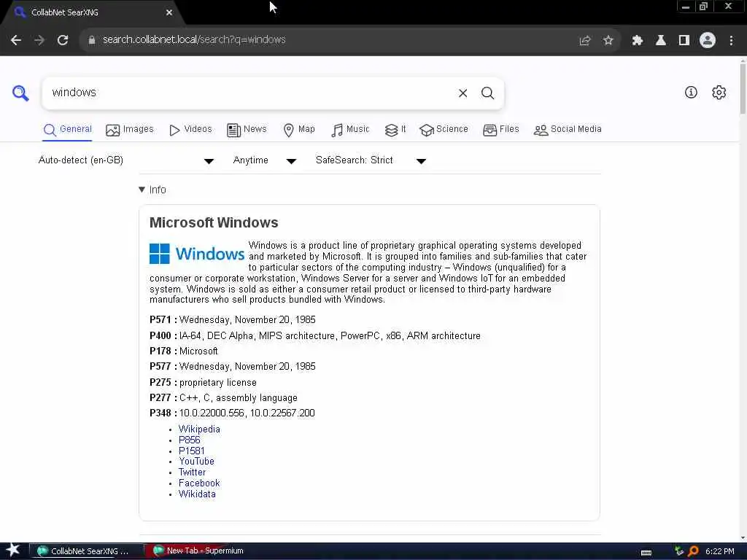The height and width of the screenshot is (560, 747).
Task: Open the keyboard tray icon
Action: [x=646, y=553]
